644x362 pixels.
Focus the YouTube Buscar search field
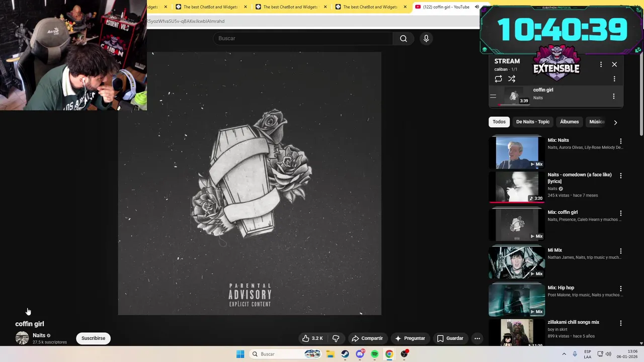click(x=303, y=39)
